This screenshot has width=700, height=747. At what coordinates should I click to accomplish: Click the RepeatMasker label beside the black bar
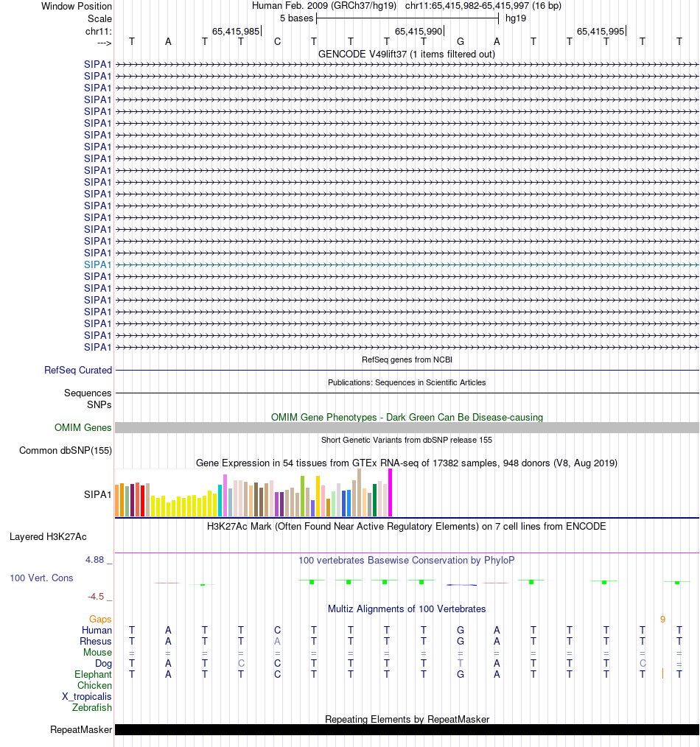[81, 730]
